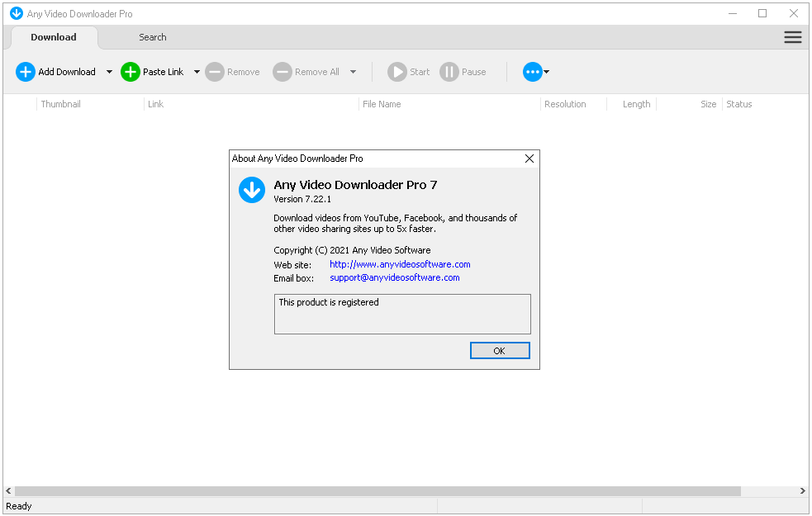
Task: Click the 'Ready' status bar text
Action: coord(19,506)
